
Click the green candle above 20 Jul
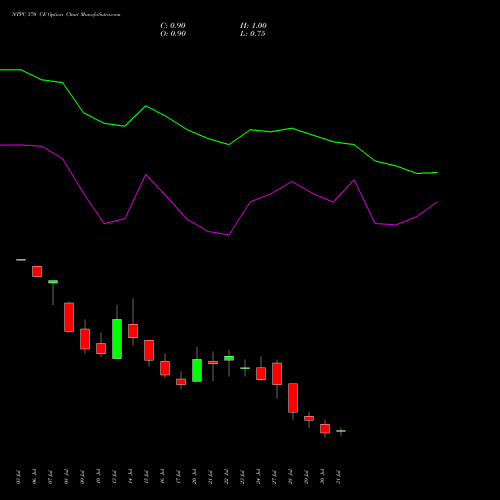pyautogui.click(x=197, y=370)
